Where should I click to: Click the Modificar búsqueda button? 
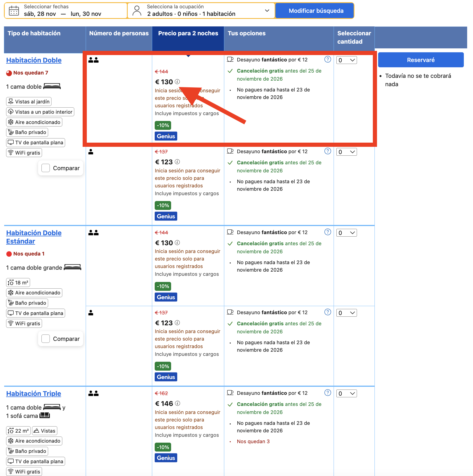click(x=314, y=11)
